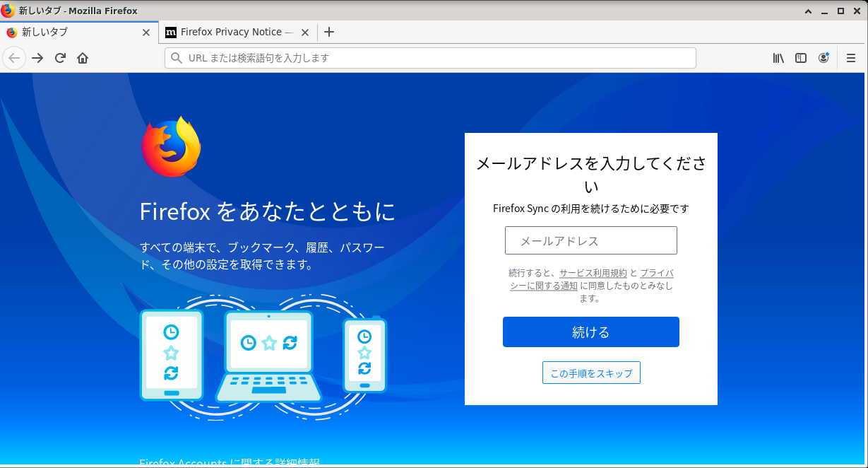Reload the current page
This screenshot has width=868, height=468.
(x=60, y=58)
